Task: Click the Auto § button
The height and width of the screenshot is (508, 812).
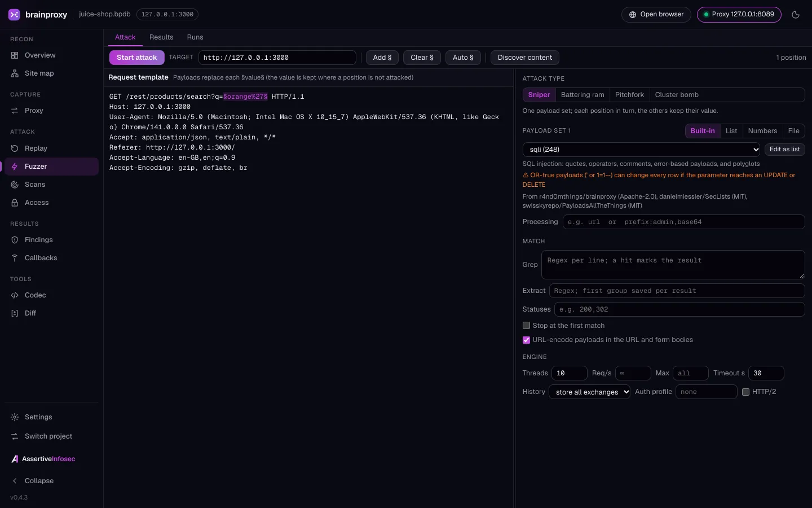Action: click(x=463, y=58)
